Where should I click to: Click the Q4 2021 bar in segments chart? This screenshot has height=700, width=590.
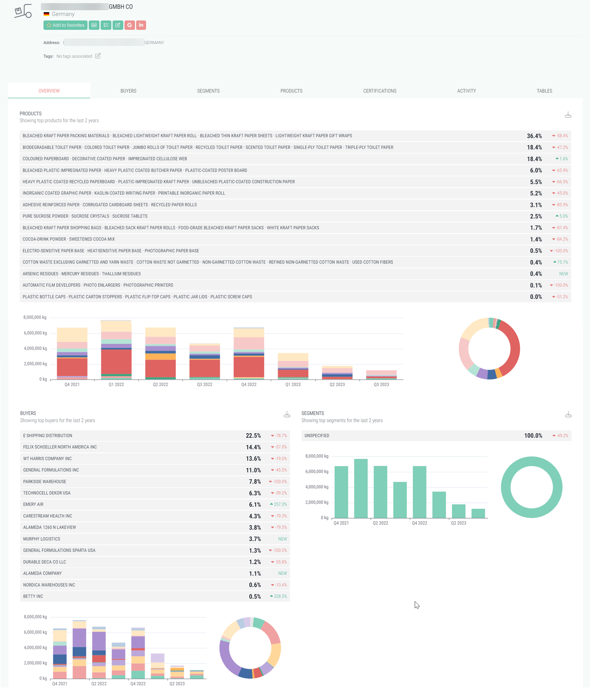coord(341,492)
